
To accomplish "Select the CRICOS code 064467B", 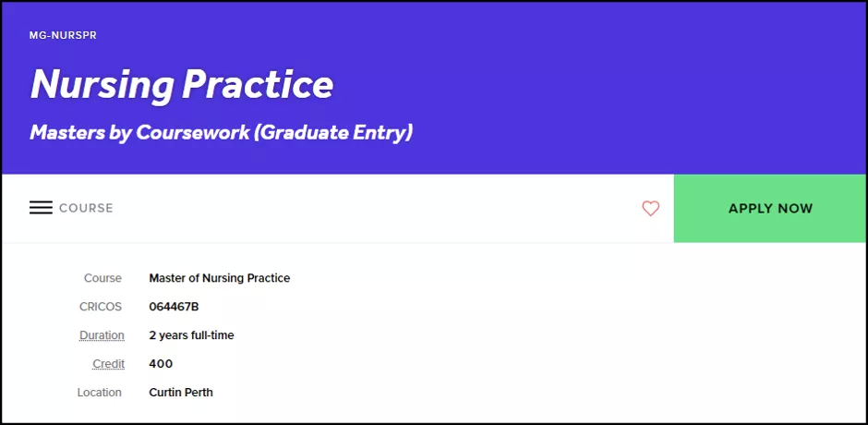I will pyautogui.click(x=174, y=307).
